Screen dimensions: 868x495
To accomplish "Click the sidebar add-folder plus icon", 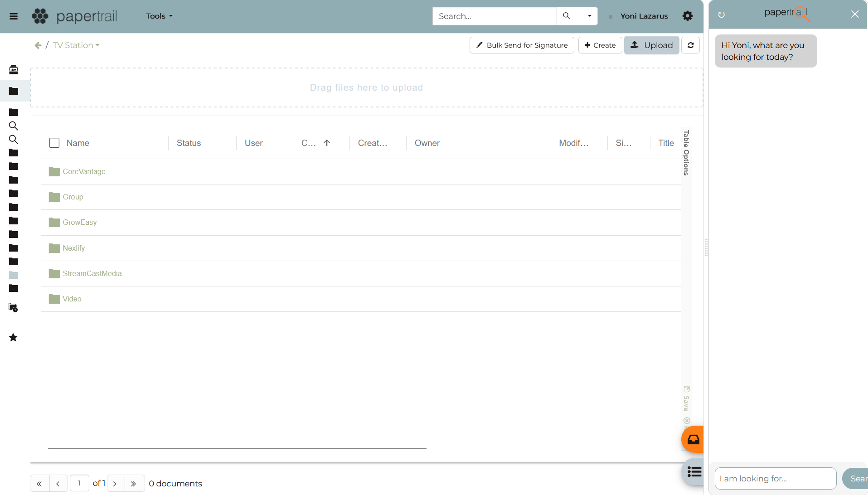I will [x=14, y=308].
